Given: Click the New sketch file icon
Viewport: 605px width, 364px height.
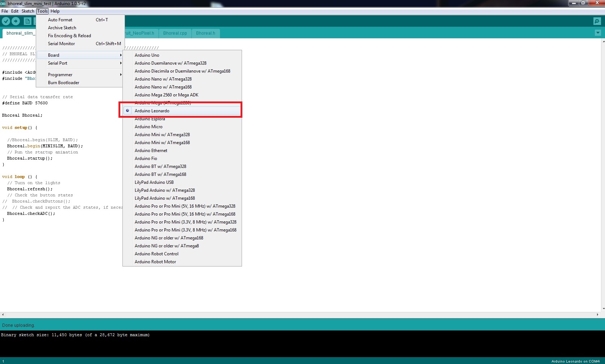Looking at the screenshot, I should [27, 21].
